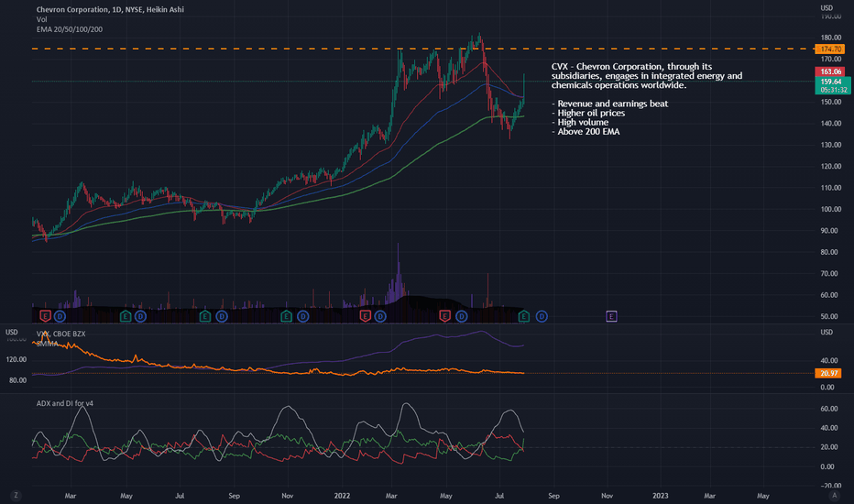The height and width of the screenshot is (504, 854).
Task: Click the Chevron Corporation chart title legend
Action: (110, 9)
